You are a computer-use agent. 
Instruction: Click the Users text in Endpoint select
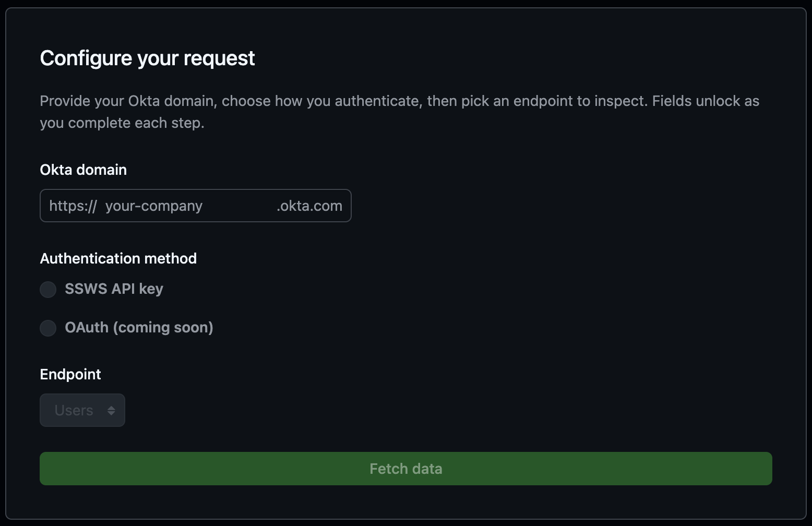tap(74, 411)
